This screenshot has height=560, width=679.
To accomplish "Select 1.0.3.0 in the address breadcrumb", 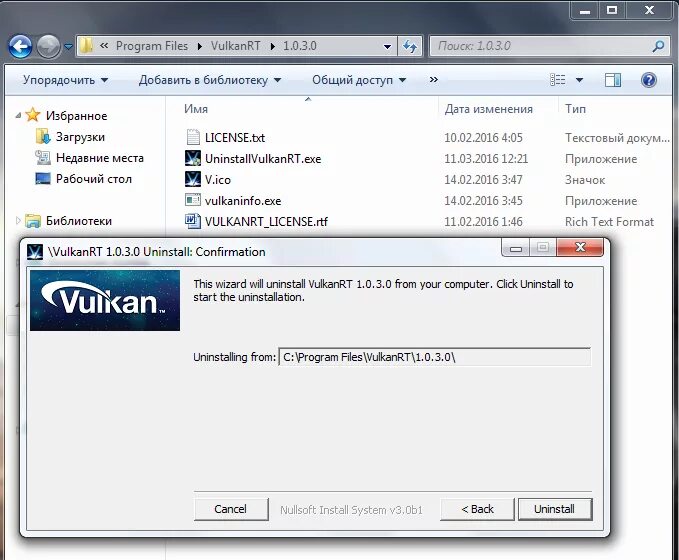I will point(300,46).
